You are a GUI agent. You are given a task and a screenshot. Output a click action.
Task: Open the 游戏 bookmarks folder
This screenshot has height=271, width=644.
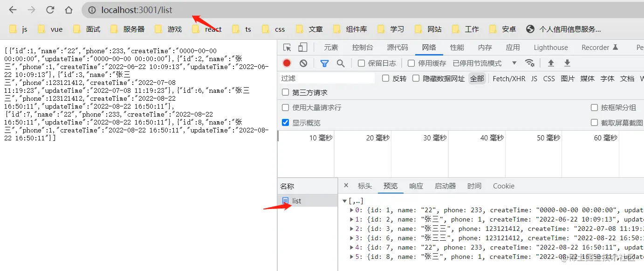coord(169,29)
